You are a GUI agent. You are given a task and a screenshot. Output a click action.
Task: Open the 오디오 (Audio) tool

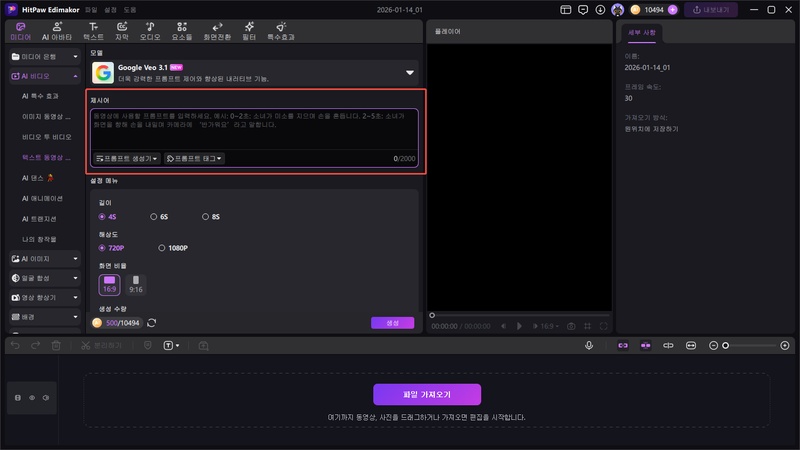[150, 31]
